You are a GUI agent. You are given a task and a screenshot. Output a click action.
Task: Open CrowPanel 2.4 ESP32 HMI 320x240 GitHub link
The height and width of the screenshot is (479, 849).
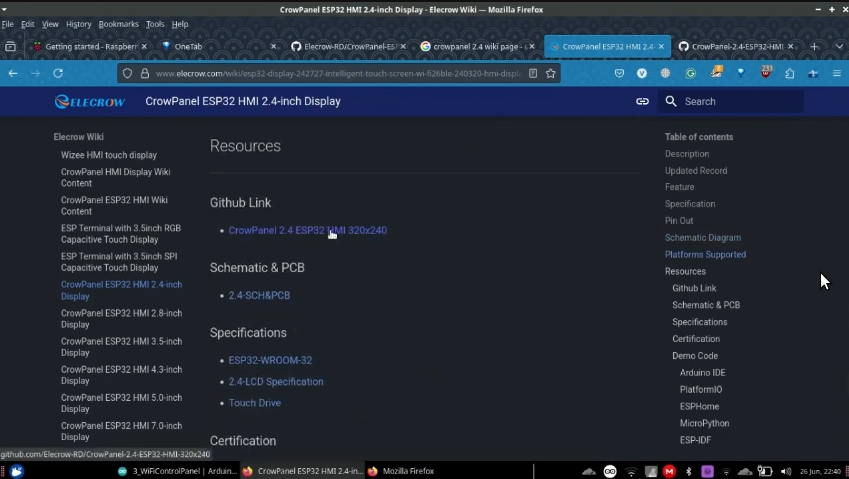pyautogui.click(x=308, y=230)
